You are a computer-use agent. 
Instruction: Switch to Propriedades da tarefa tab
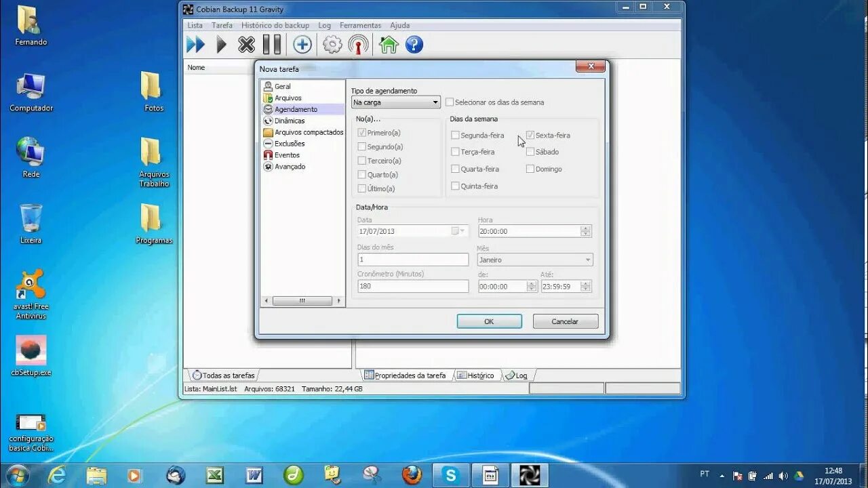pos(405,375)
